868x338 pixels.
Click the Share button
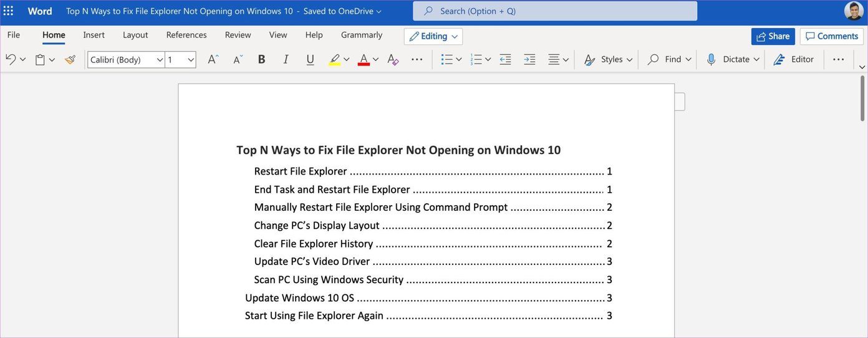773,36
